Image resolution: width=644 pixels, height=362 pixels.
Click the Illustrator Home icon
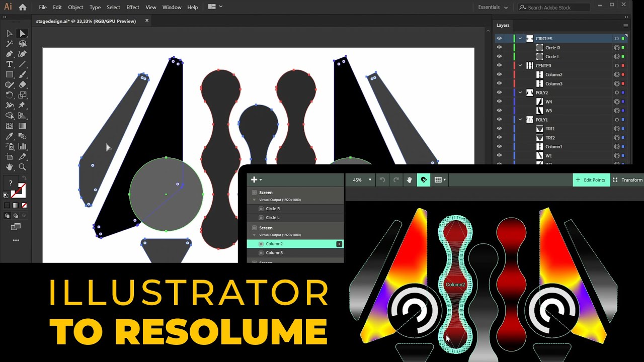point(22,7)
